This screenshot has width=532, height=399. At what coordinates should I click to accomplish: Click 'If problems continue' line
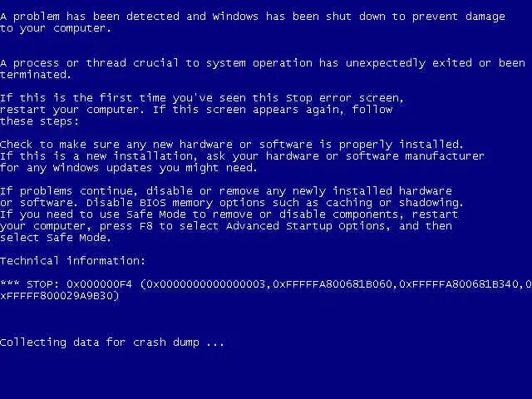[x=226, y=191]
